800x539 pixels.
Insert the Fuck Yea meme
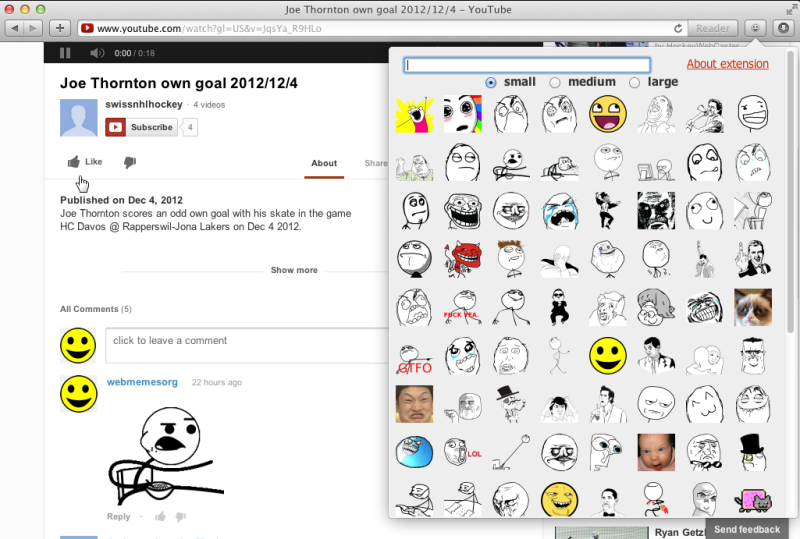[x=462, y=307]
